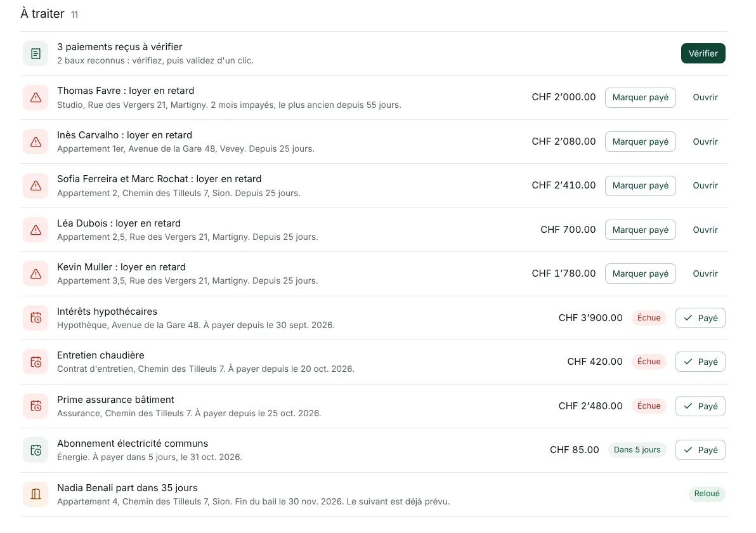Open Kevin Muller's late rent entry
756x533 pixels.
tap(705, 274)
